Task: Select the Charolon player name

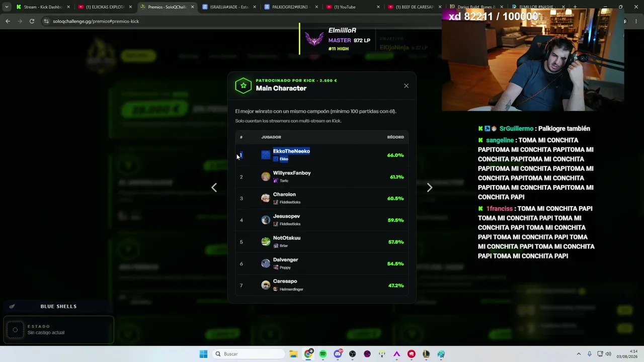Action: (x=284, y=195)
